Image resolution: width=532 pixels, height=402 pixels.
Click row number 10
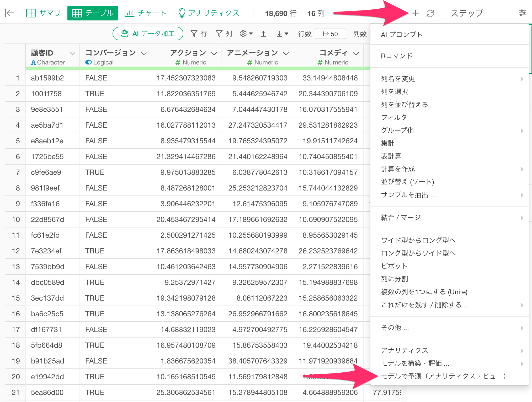coord(15,219)
